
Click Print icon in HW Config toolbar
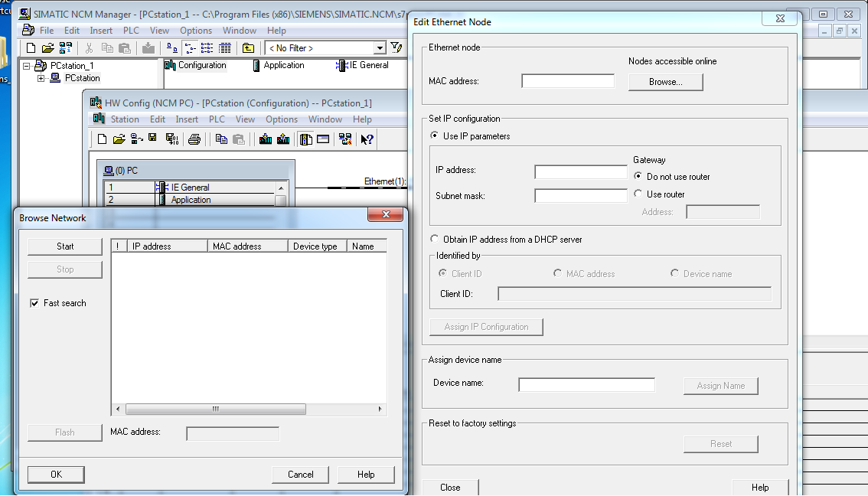pos(194,139)
